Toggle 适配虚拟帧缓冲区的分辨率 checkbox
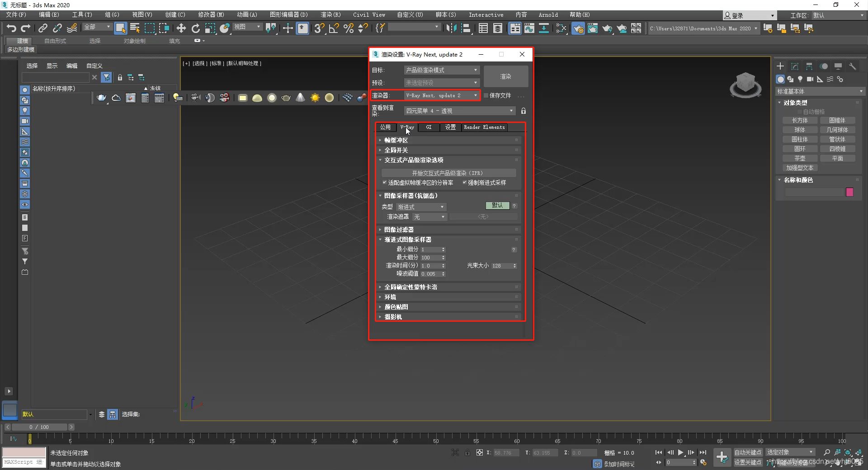This screenshot has height=470, width=868. [x=385, y=183]
